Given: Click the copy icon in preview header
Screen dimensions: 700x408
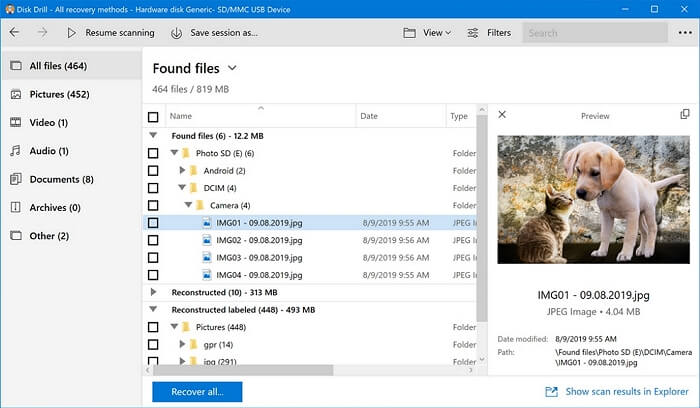Looking at the screenshot, I should click(685, 115).
